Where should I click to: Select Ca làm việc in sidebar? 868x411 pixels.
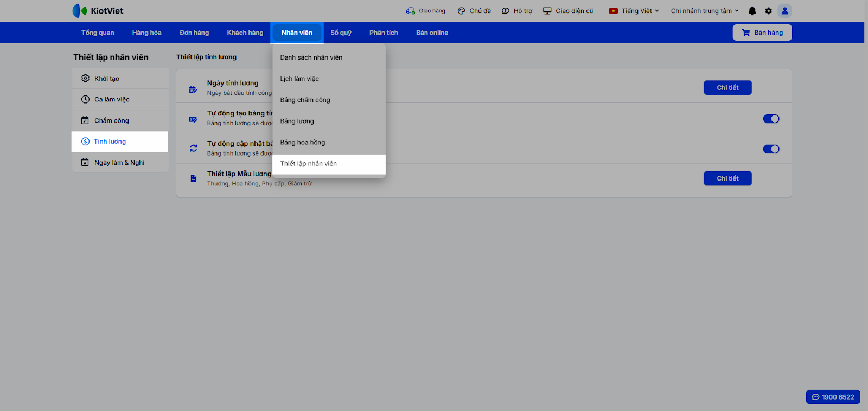[x=120, y=99]
